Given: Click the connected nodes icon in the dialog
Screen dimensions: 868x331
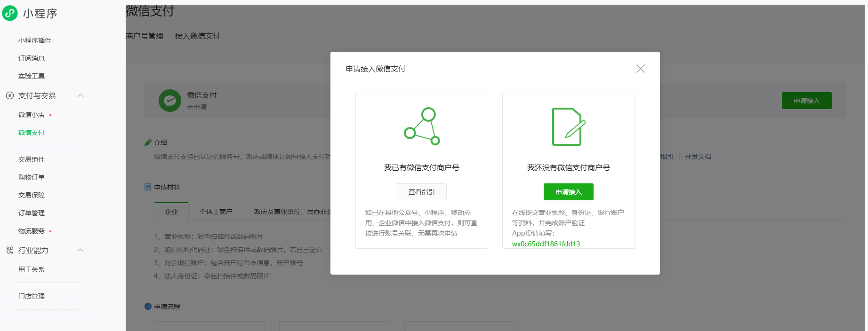Looking at the screenshot, I should pos(422,126).
